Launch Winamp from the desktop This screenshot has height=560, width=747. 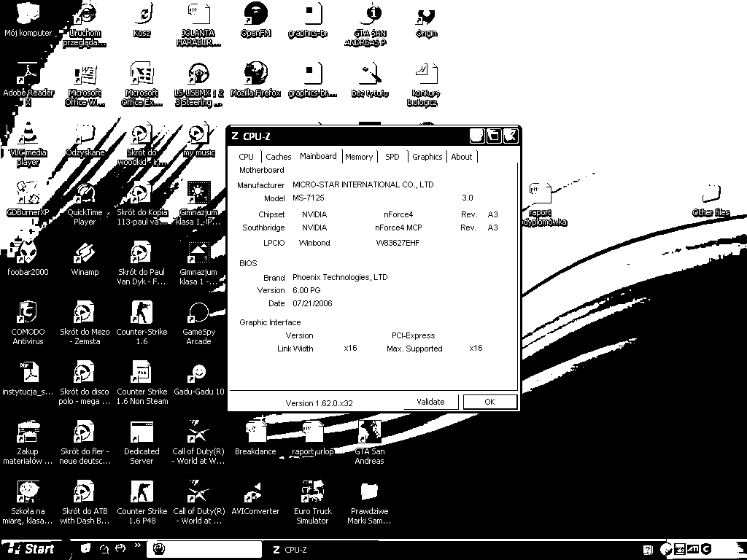(85, 254)
